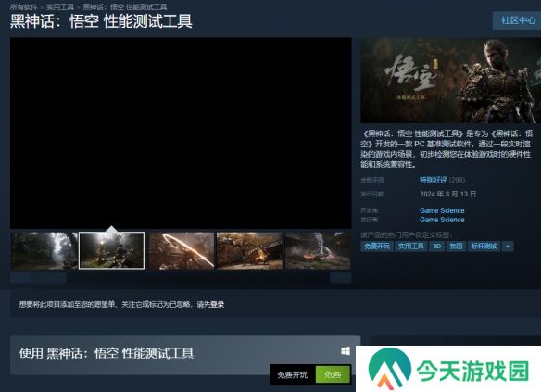541x392 pixels.
Task: Open the 社区中心 community hub button
Action: pos(517,20)
